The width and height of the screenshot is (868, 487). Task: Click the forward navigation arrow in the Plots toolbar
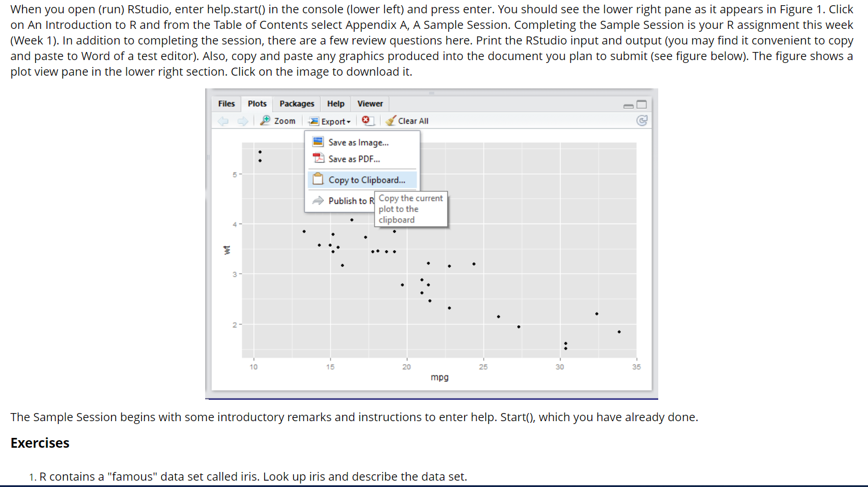[242, 121]
